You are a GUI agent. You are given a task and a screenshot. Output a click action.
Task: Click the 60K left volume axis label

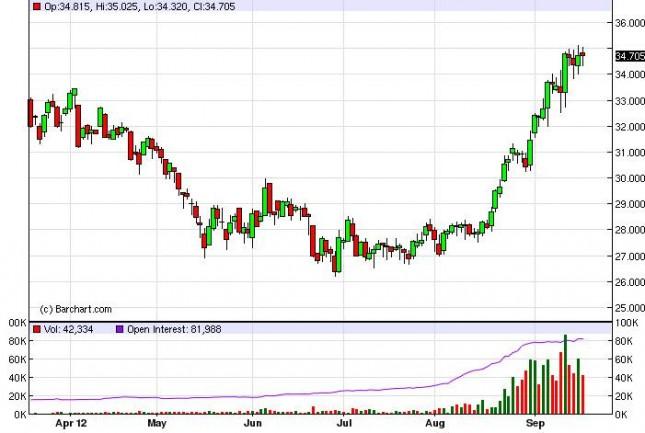point(18,360)
